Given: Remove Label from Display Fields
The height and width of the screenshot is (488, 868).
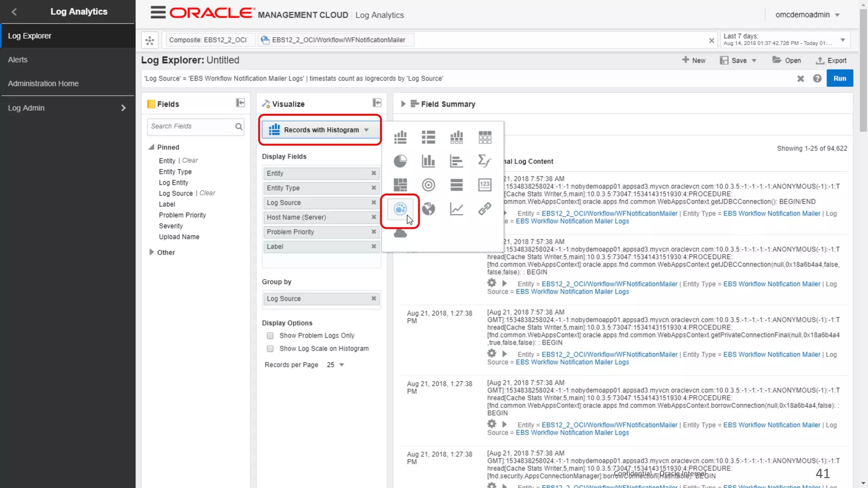Looking at the screenshot, I should point(374,246).
